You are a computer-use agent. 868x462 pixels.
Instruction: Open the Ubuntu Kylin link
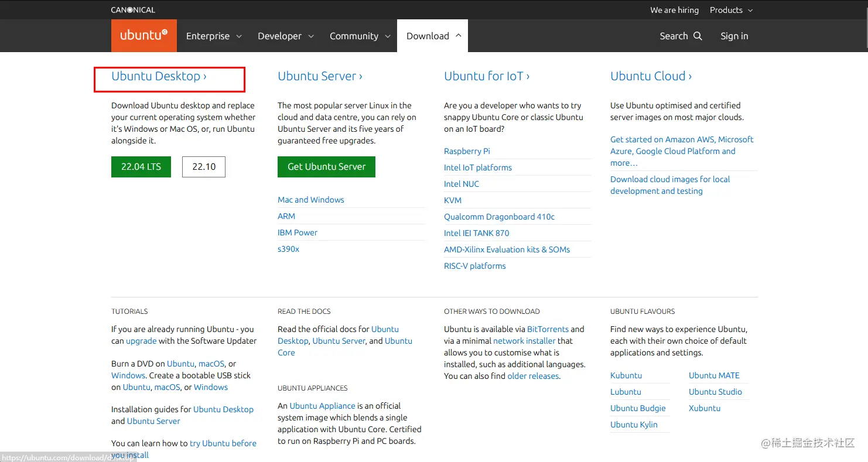coord(634,425)
